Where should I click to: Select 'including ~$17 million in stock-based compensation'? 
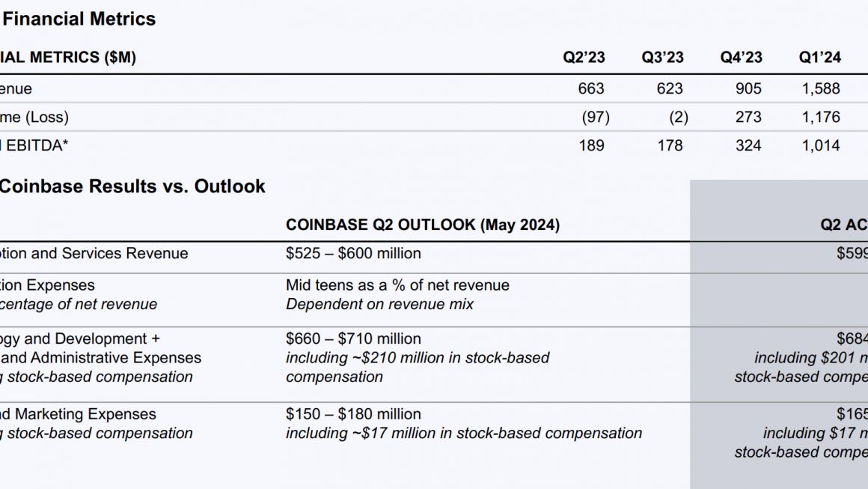[464, 433]
